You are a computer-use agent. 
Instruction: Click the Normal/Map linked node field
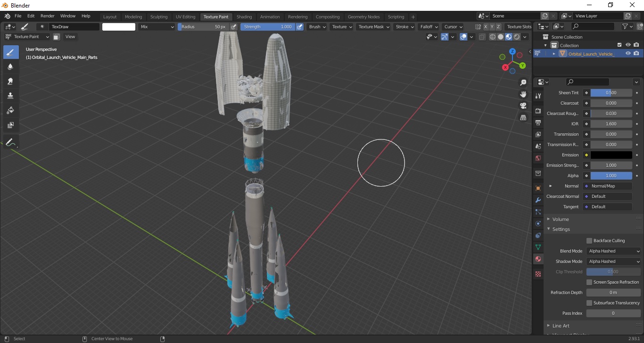[x=607, y=186]
